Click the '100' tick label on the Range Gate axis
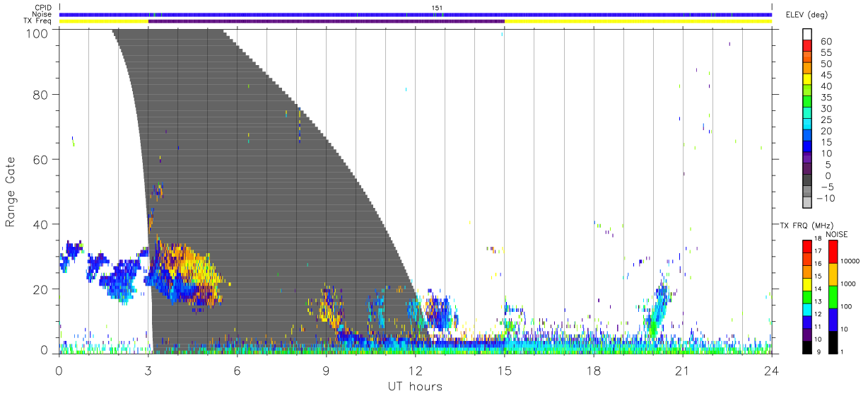 (38, 33)
